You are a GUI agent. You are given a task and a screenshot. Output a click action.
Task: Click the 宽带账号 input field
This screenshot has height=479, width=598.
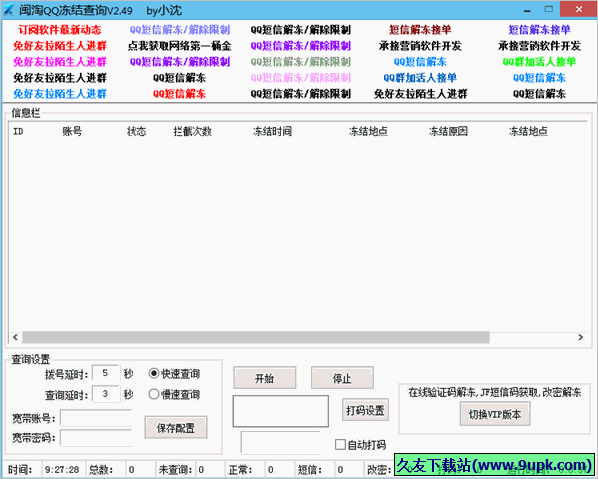96,418
